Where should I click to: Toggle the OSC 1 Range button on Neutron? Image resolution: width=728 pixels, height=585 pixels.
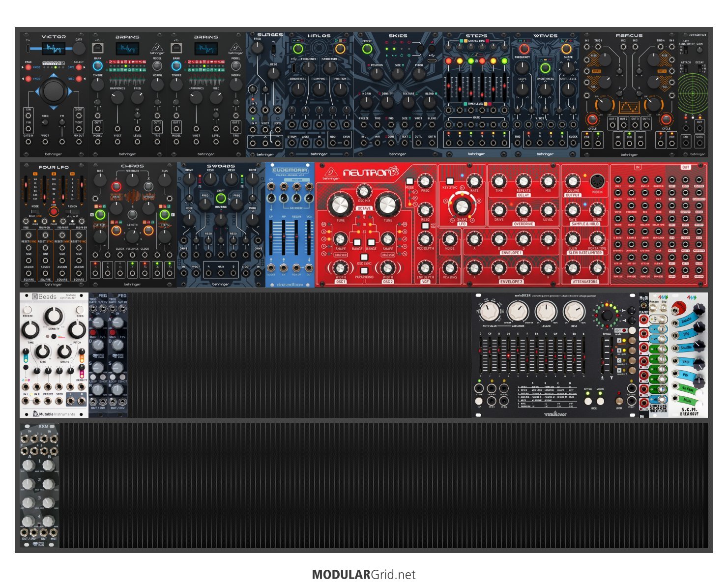357,242
